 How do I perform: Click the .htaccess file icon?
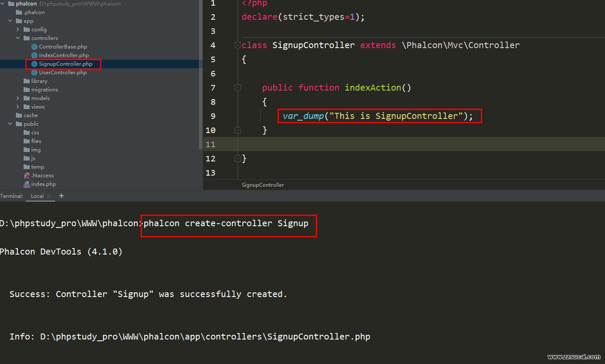click(27, 176)
